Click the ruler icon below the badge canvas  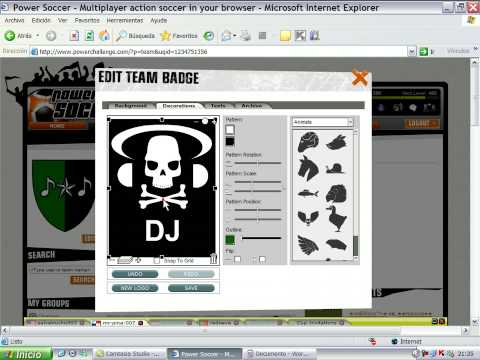(x=125, y=260)
